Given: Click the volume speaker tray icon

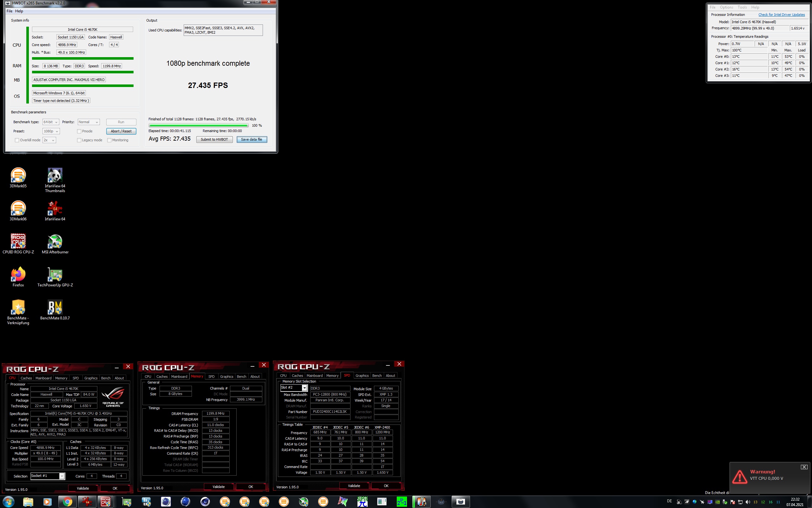Looking at the screenshot, I should (x=748, y=502).
